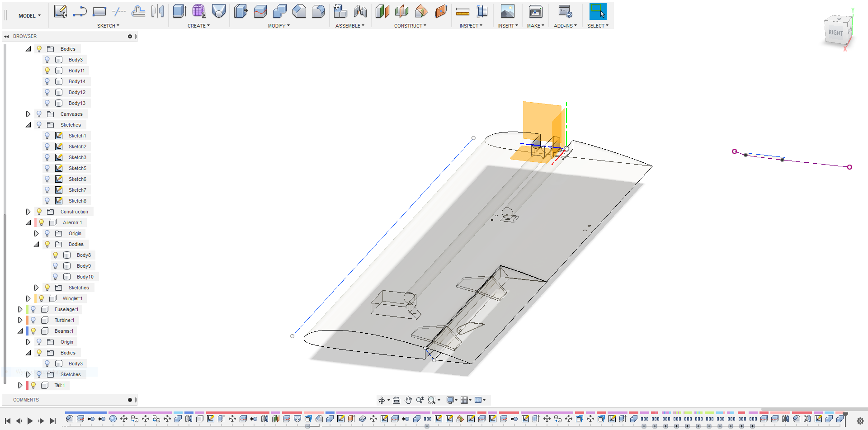Select the Joint tool icon
This screenshot has width=868, height=430.
(x=360, y=11)
